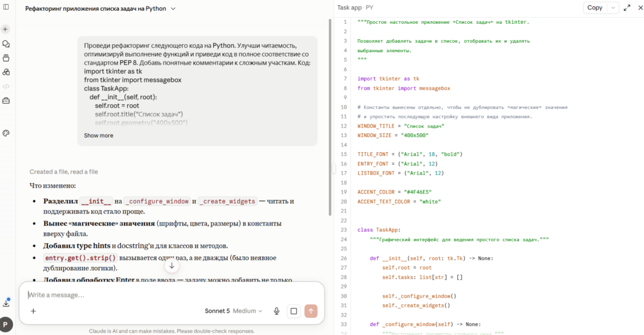The image size is (644, 335).
Task: Click the Что изменено heading
Action: (x=53, y=185)
